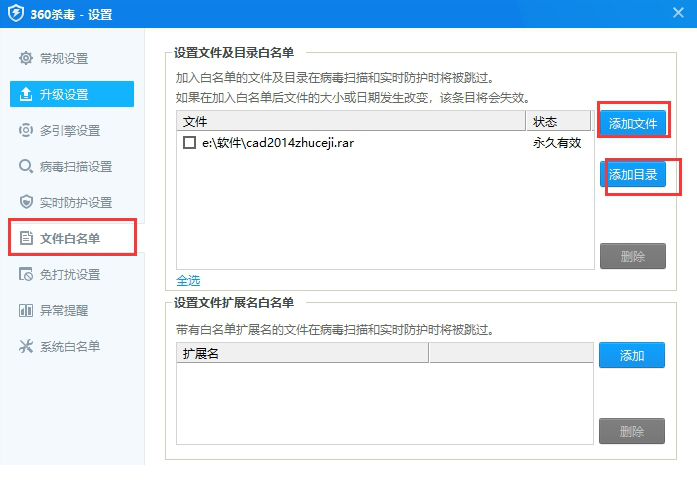The width and height of the screenshot is (697, 483).
Task: Switch to the 升级设置 tab
Action: point(72,94)
